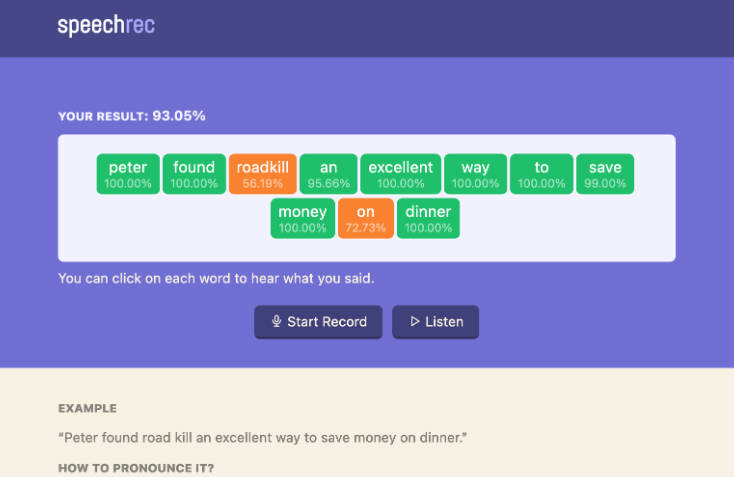This screenshot has width=734, height=477.
Task: Play the orange "on" word chip
Action: [x=365, y=218]
